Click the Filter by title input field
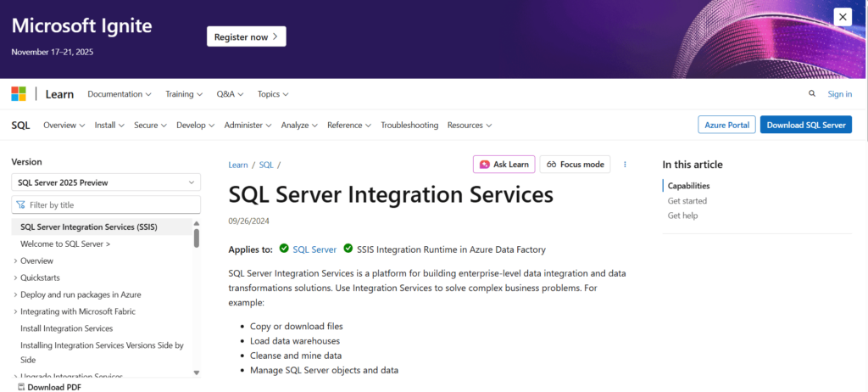868x392 pixels. [110, 205]
